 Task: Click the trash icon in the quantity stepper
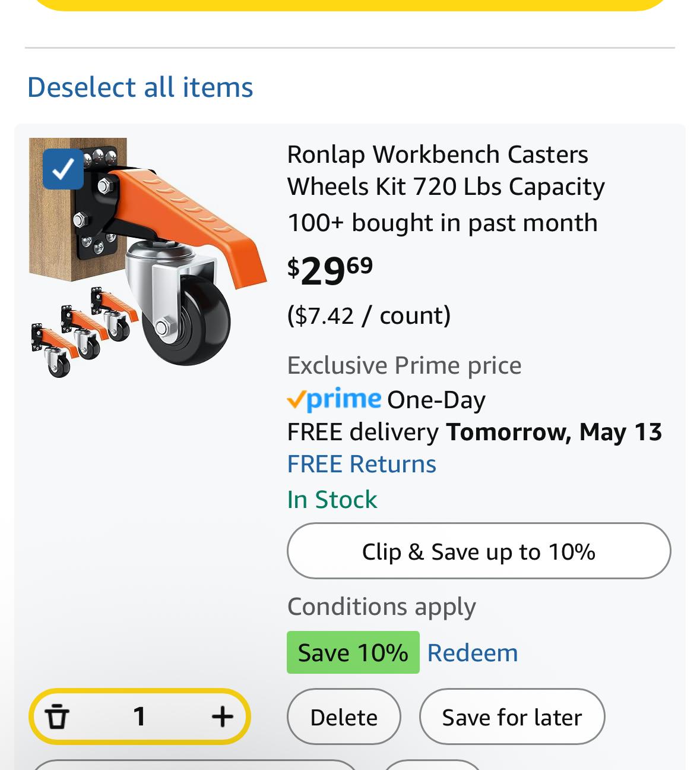point(57,716)
